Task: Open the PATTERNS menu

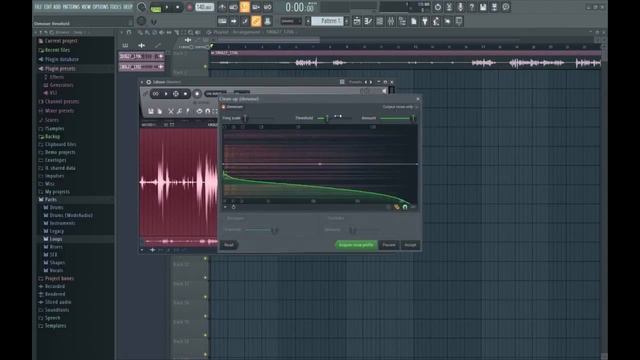Action: pyautogui.click(x=71, y=7)
